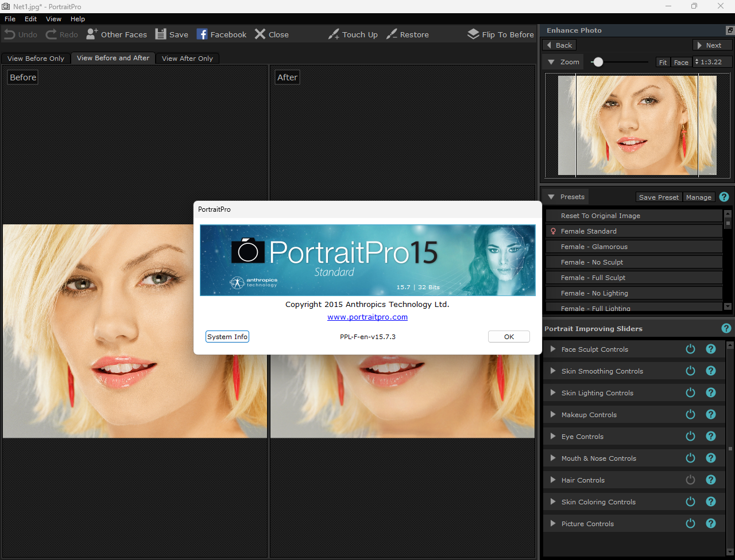Enable Hair Controls power button
The image size is (735, 560).
pos(691,480)
